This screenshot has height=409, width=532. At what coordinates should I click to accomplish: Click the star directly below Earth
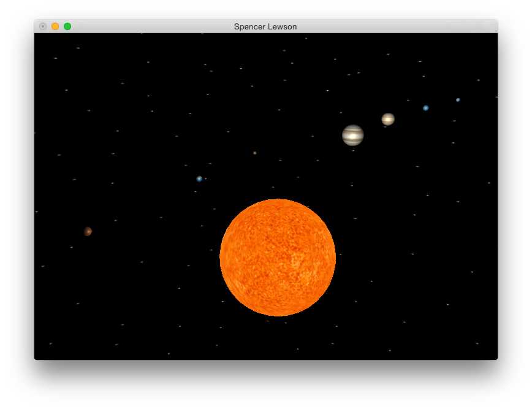point(196,192)
